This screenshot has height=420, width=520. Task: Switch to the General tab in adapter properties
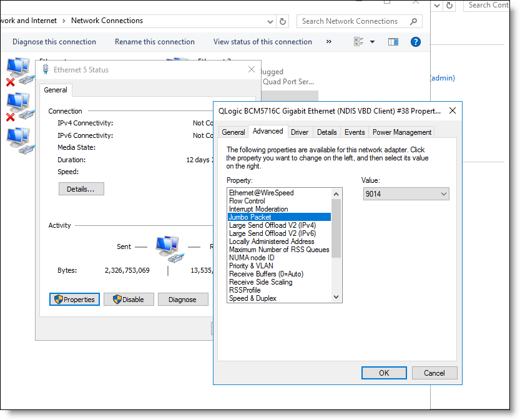(233, 132)
